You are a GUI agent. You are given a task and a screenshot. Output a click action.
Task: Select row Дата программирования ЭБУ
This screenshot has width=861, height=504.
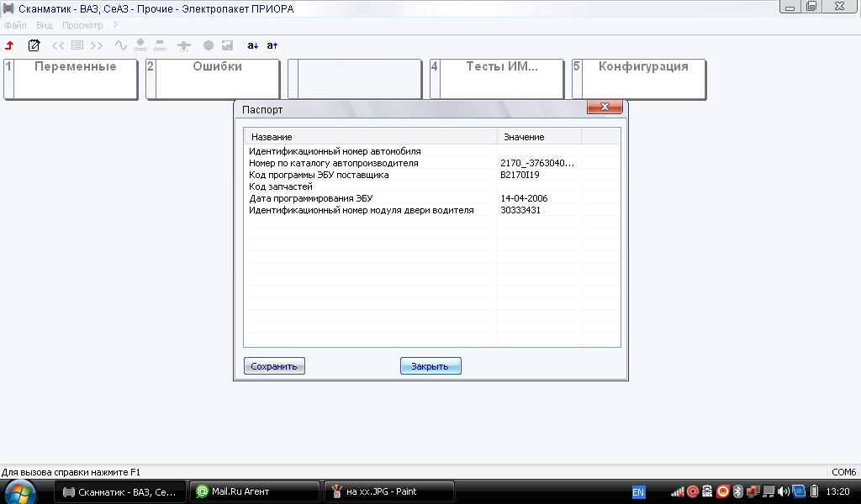pos(432,198)
